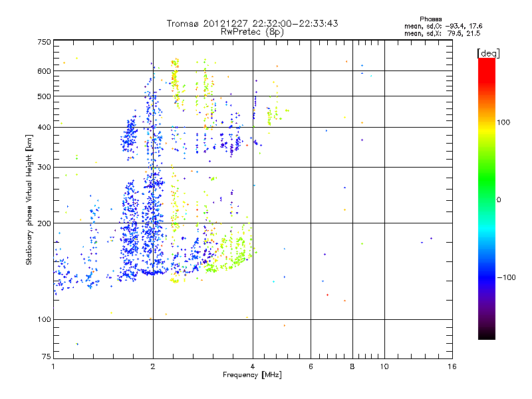Click the 'Stationary phase Virtual Height [km]' axis label
532x399 pixels.
click(x=29, y=199)
